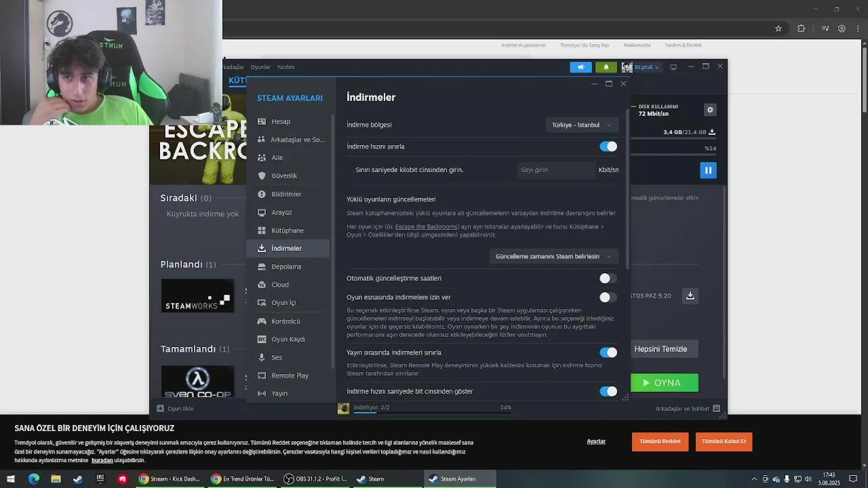Open Arkadaşlar ve Sohbet at bottom right
This screenshot has width=868, height=488.
[x=688, y=409]
